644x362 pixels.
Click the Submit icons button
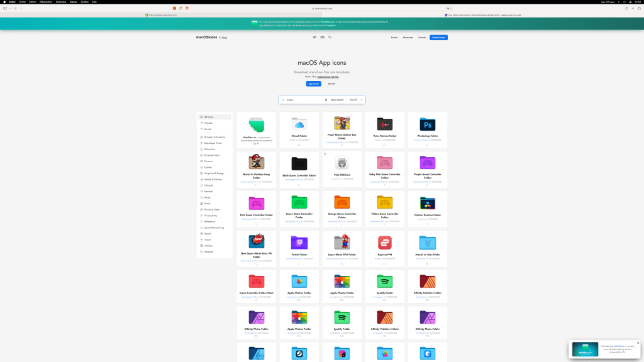(x=438, y=37)
